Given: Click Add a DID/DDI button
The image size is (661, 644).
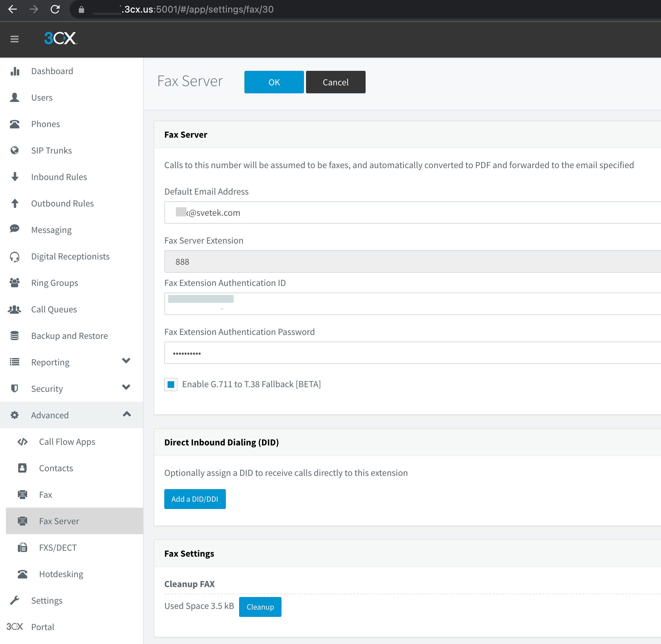Looking at the screenshot, I should tap(195, 499).
